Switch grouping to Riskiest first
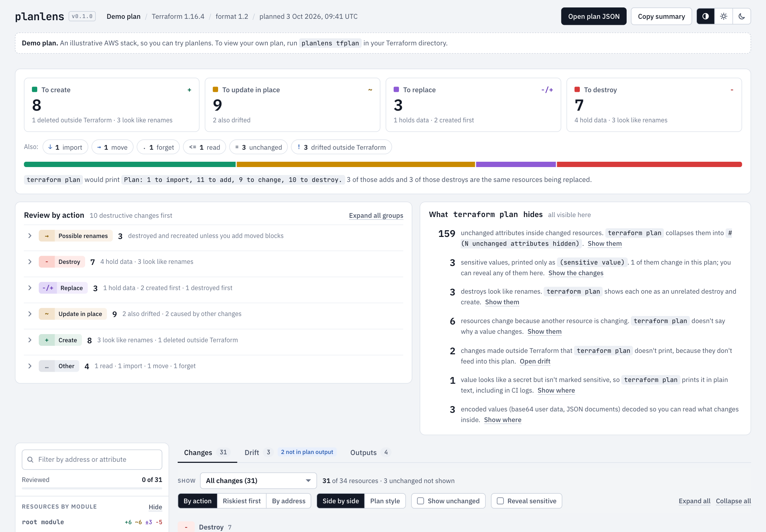Screen dimensions: 766x532 [x=242, y=501]
